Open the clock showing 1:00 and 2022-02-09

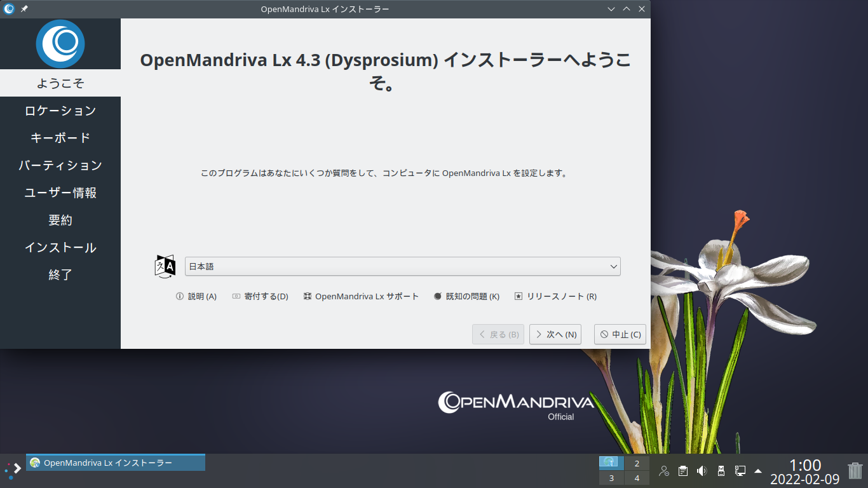point(805,471)
